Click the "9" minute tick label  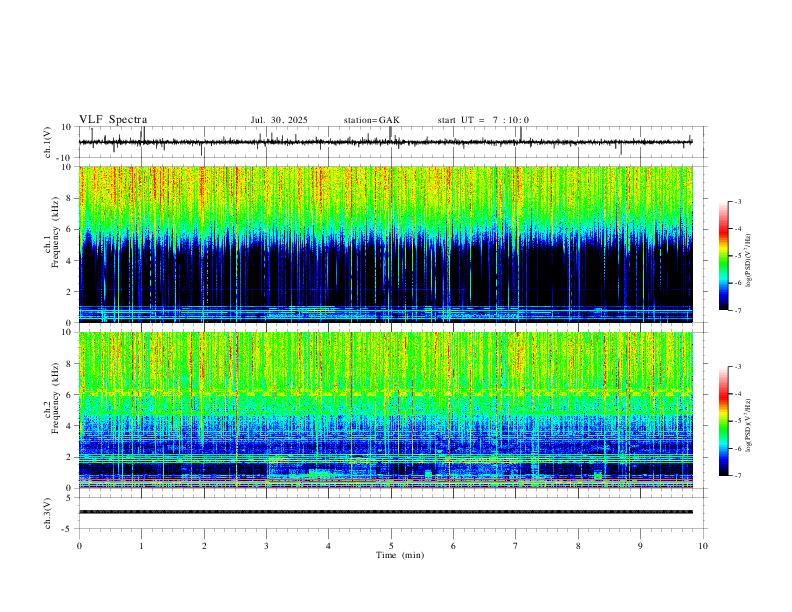pos(640,546)
